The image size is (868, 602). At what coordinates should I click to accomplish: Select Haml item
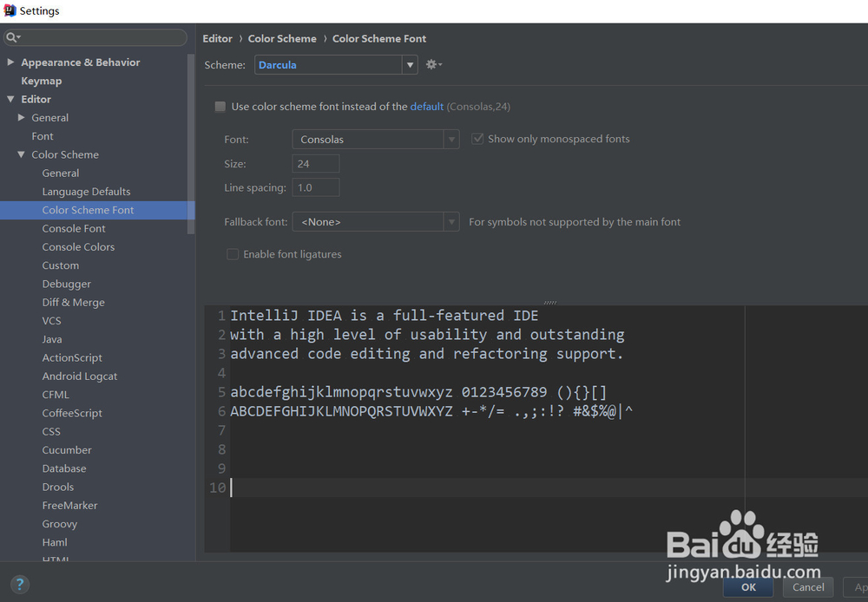pyautogui.click(x=55, y=542)
